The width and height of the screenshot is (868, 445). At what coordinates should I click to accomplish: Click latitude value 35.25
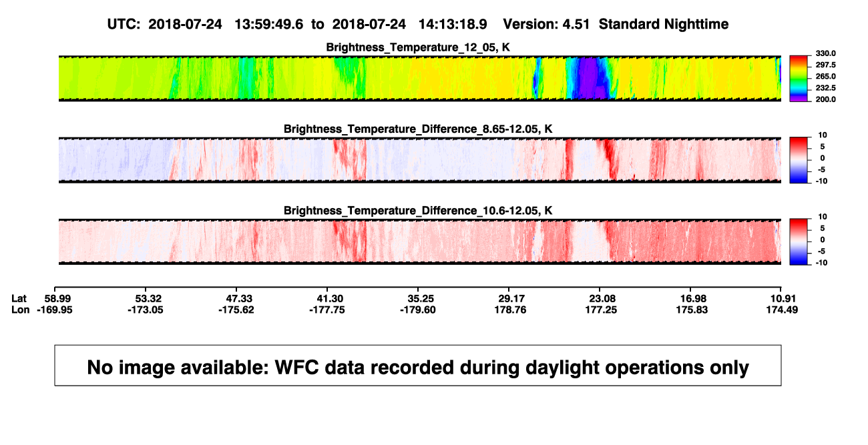point(420,298)
